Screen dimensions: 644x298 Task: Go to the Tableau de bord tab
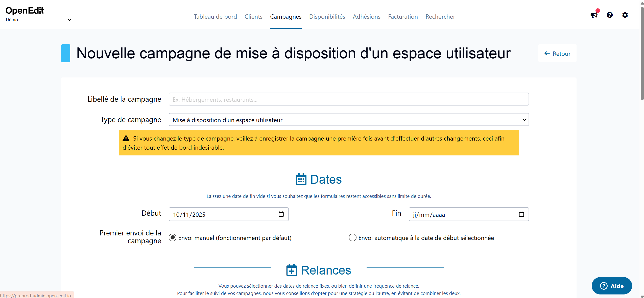coord(215,17)
